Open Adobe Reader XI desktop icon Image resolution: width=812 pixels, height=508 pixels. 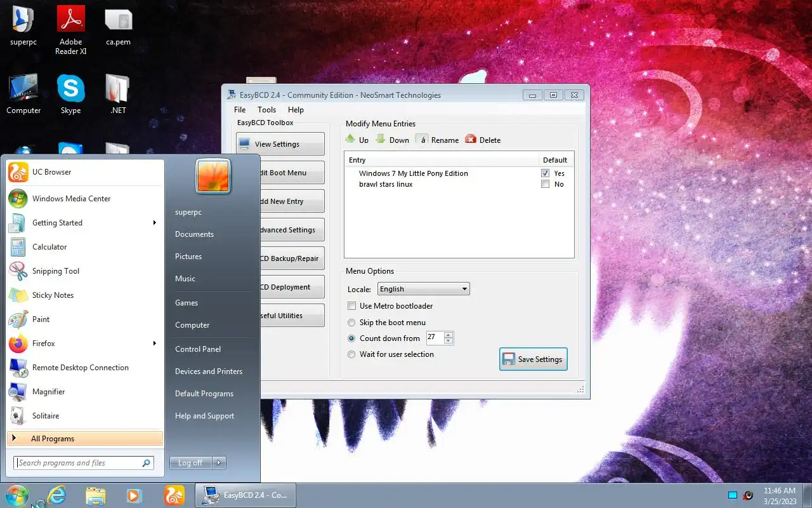point(70,30)
